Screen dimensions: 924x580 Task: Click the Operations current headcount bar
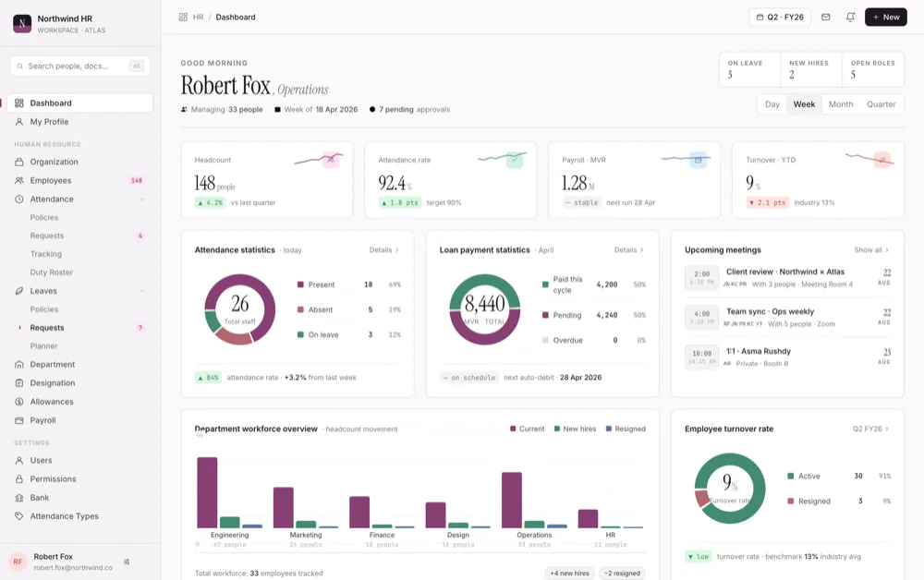click(x=512, y=500)
